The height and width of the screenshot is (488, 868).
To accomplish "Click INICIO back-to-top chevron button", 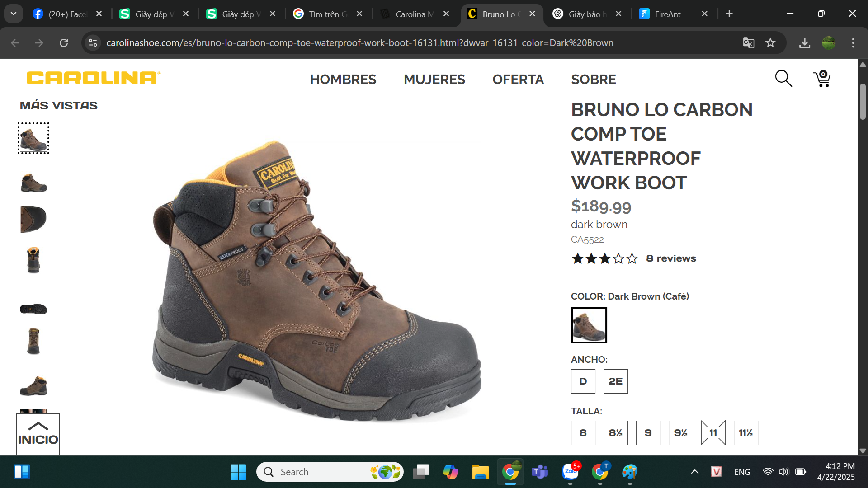I will tap(38, 434).
